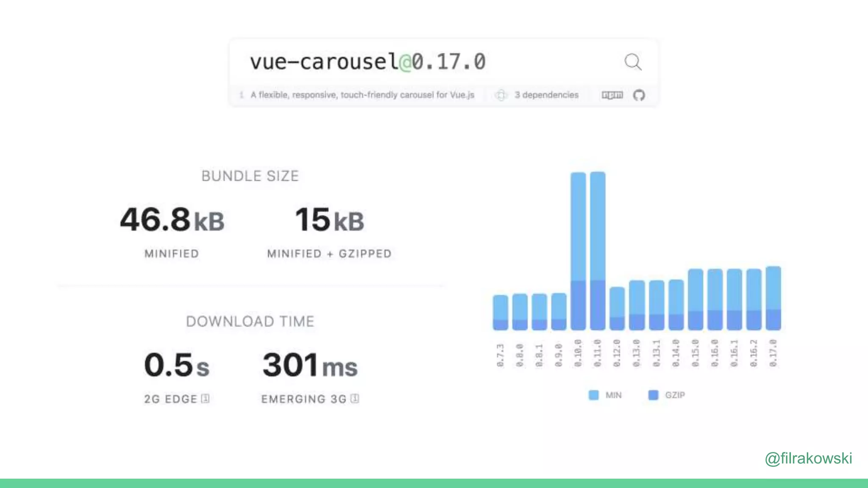Click the 3 dependencies tree icon
This screenshot has width=868, height=488.
pyautogui.click(x=501, y=95)
